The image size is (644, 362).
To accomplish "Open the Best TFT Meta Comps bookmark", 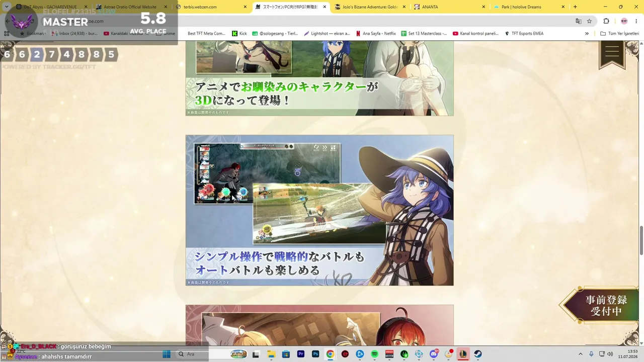I will [206, 34].
